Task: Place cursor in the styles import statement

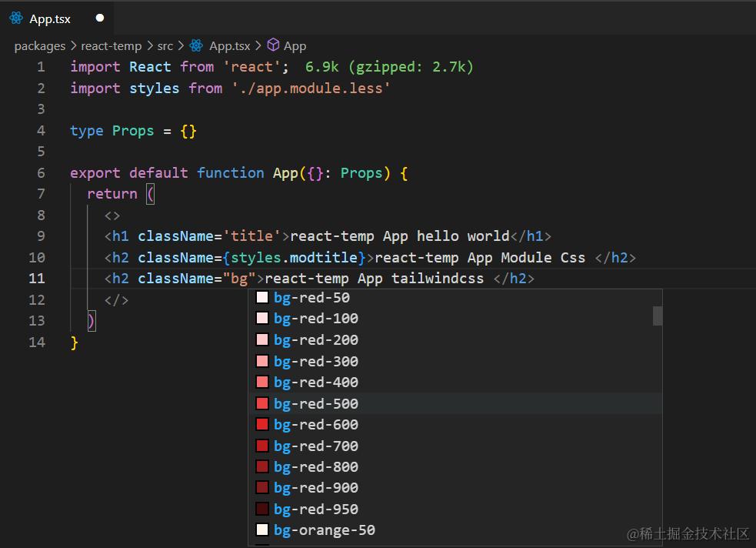Action: (192, 88)
